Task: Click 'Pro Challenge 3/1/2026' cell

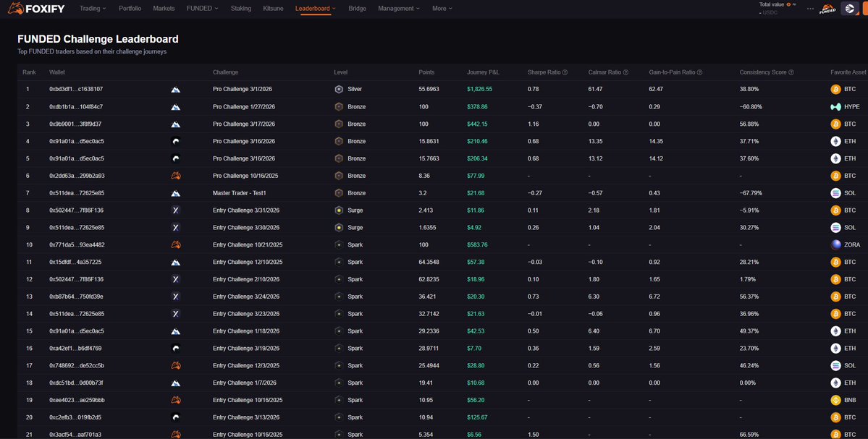Action: (x=243, y=89)
